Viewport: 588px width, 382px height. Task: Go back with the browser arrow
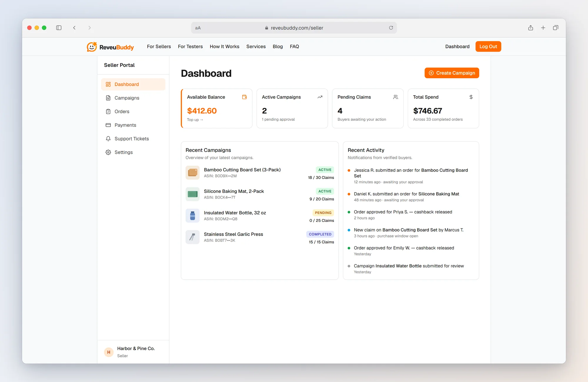click(x=74, y=28)
